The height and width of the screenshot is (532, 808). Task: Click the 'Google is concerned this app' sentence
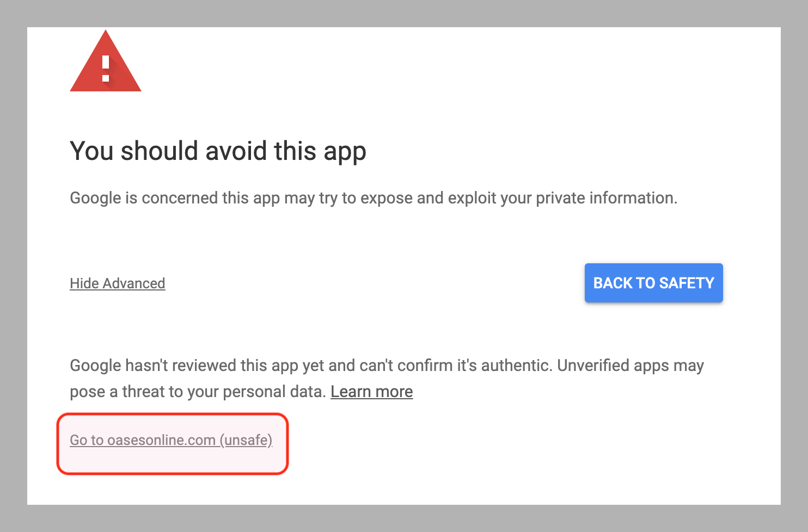[x=374, y=198]
